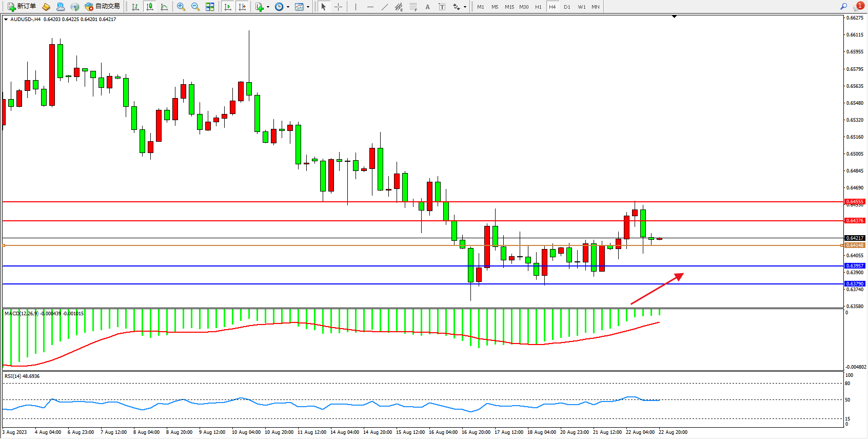868x439 pixels.
Task: Click the 0.64555 red price level label
Action: [x=855, y=202]
